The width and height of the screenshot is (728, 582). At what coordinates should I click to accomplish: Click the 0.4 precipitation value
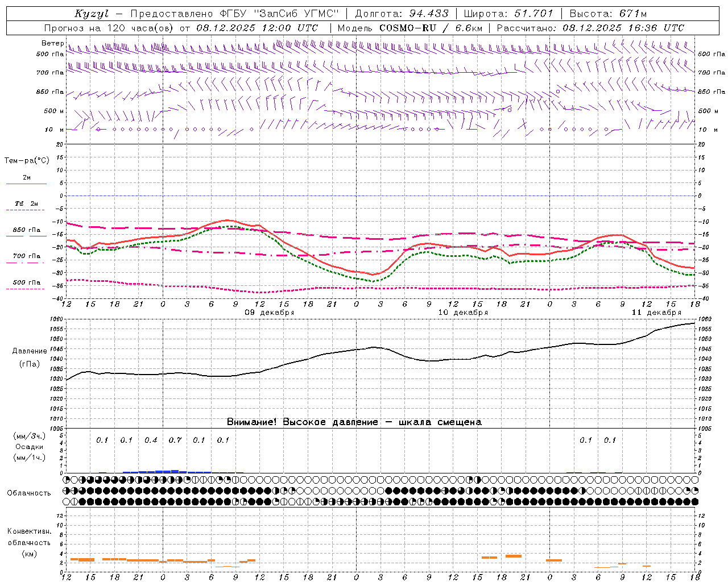click(151, 440)
